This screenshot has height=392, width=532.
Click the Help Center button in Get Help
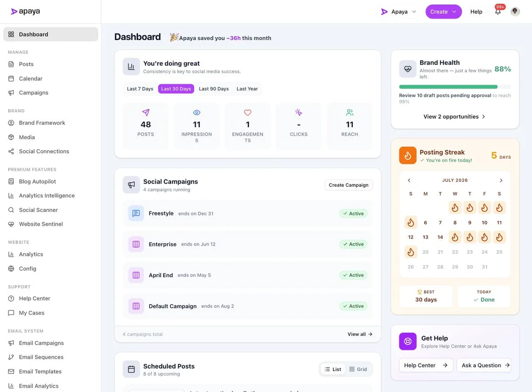click(x=426, y=365)
